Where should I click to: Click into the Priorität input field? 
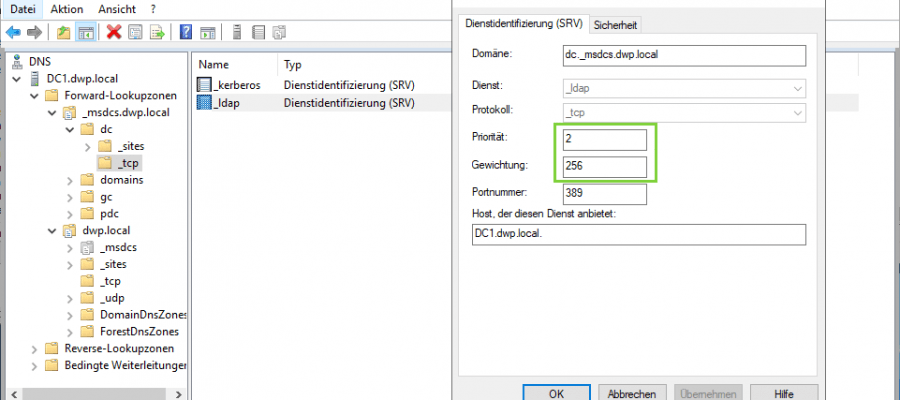click(605, 139)
